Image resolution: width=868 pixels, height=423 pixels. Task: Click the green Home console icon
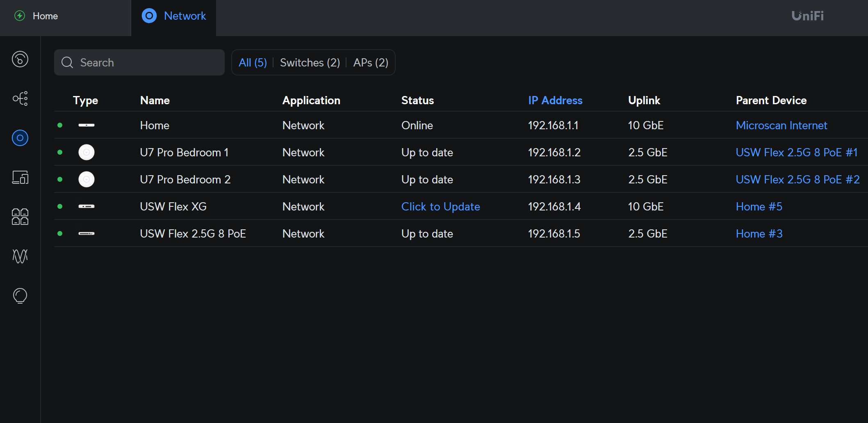point(20,16)
